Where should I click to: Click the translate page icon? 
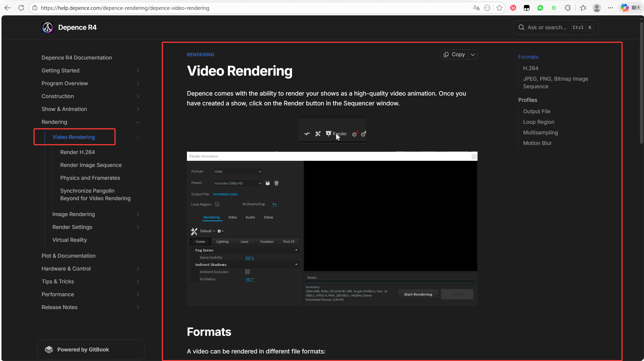tap(476, 8)
